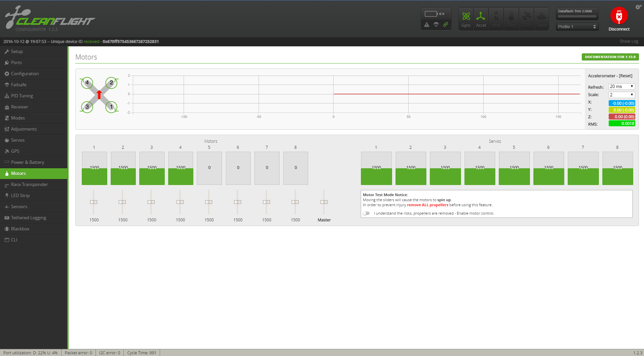Click the red Z axis value swatch
This screenshot has height=356, width=644.
click(622, 117)
